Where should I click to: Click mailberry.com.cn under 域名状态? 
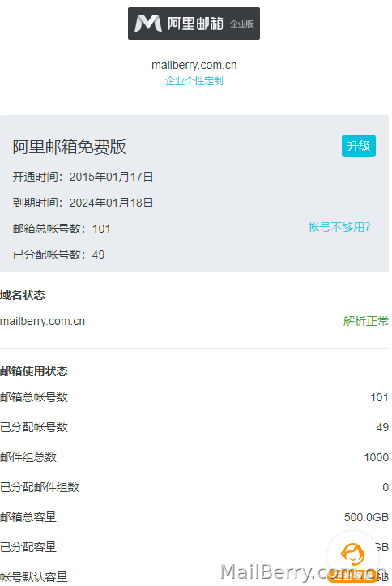[43, 321]
